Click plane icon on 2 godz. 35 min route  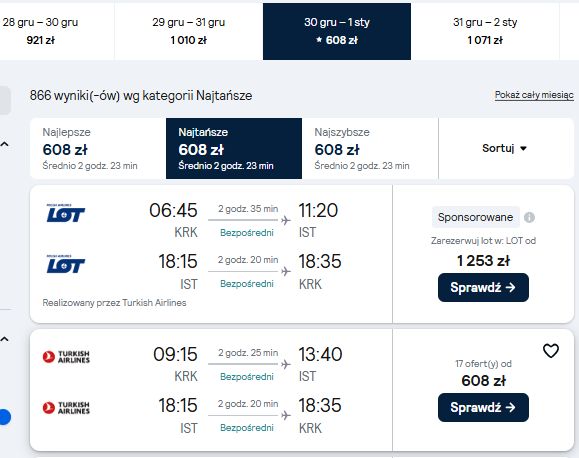[285, 221]
